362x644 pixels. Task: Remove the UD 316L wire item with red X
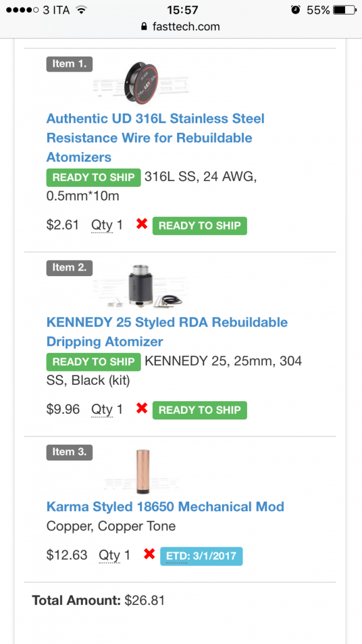coord(141,225)
